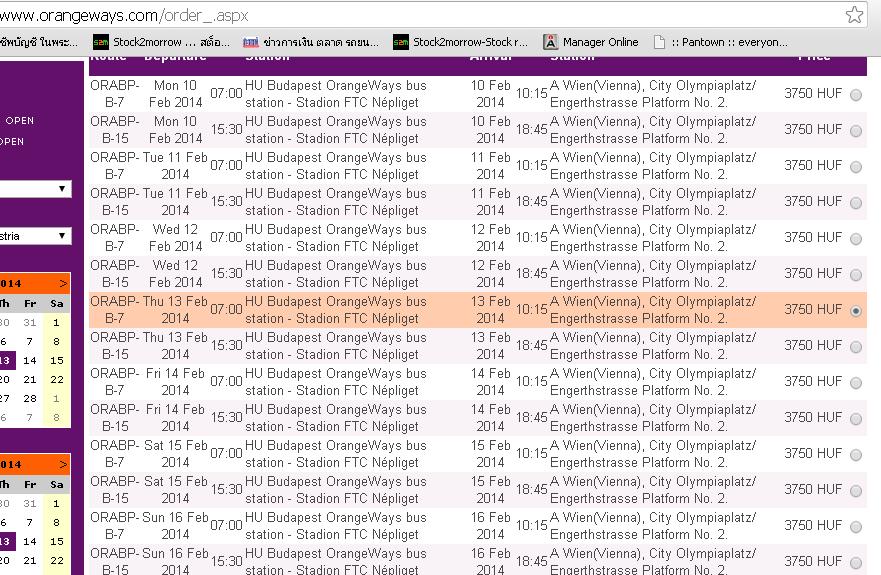Screen dimensions: 881x575
Task: Pick day 28 in the upper calendar
Action: click(30, 399)
